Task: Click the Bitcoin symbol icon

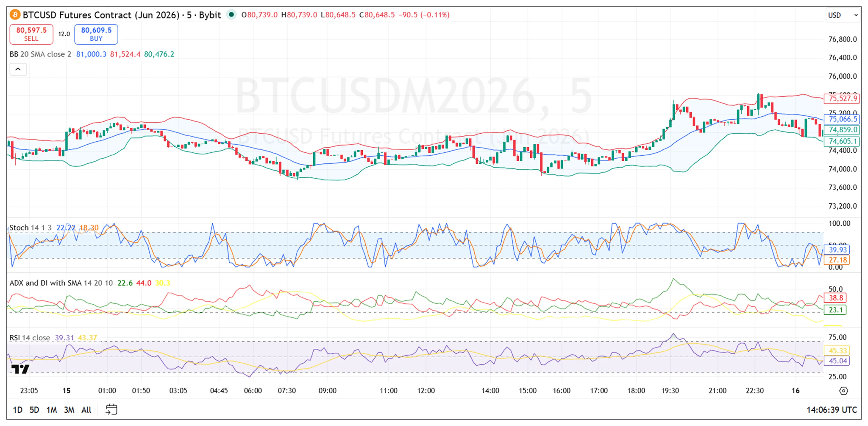Action: 15,15
